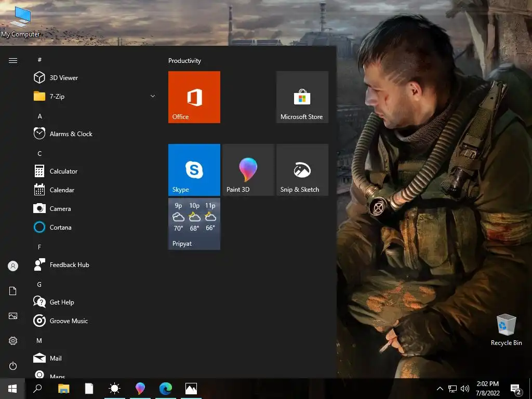This screenshot has width=532, height=399.
Task: Open the user account icon in Start
Action: [x=13, y=266]
